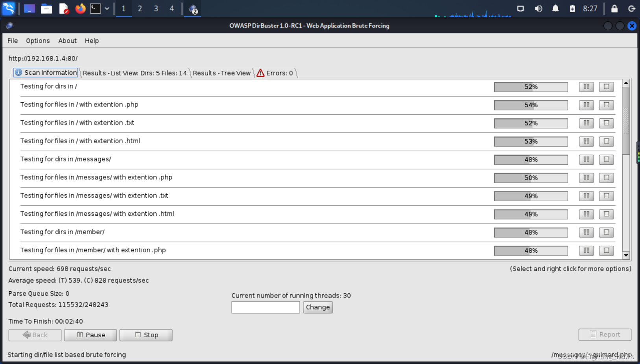Viewport: 640px width, 364px height.
Task: Pause /messages/ .php files scan
Action: click(586, 178)
